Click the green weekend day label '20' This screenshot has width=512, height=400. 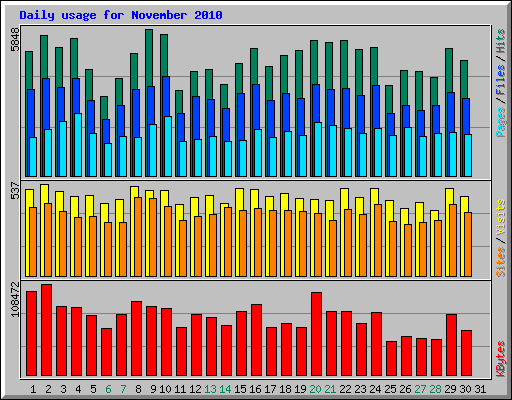point(315,389)
